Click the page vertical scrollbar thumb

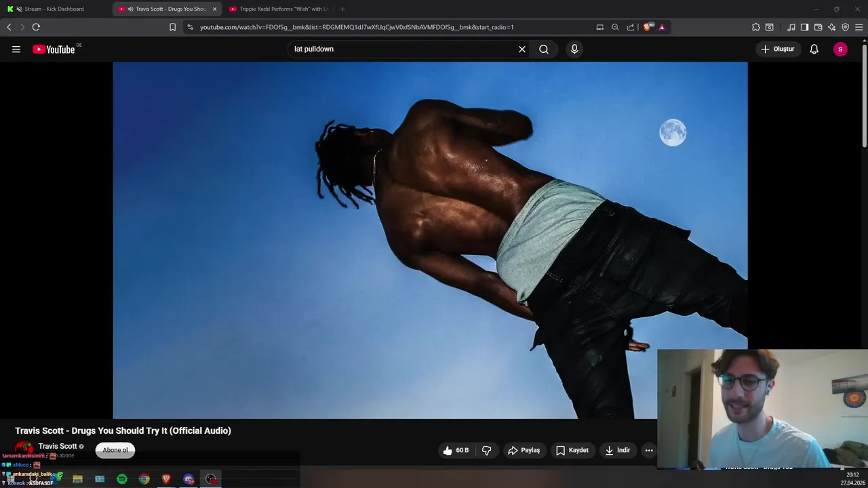[x=864, y=96]
